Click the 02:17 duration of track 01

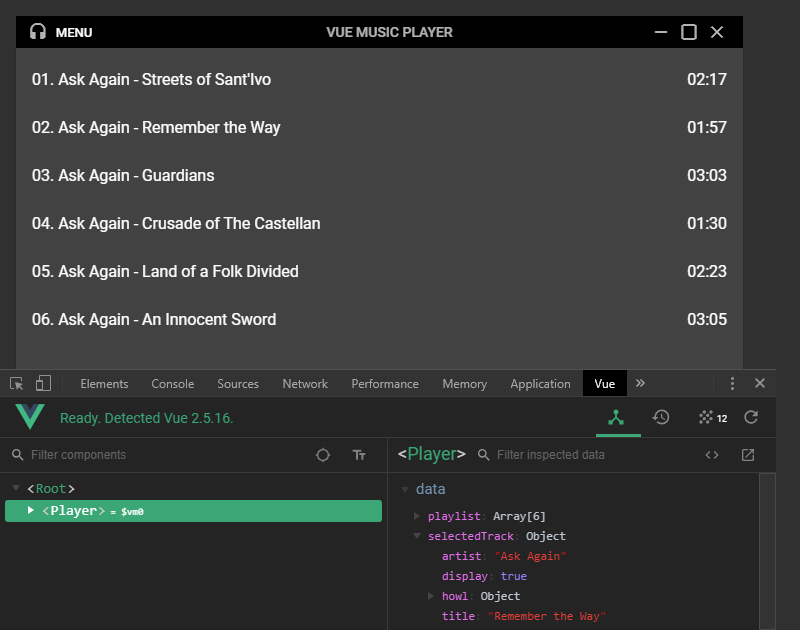pyautogui.click(x=707, y=80)
